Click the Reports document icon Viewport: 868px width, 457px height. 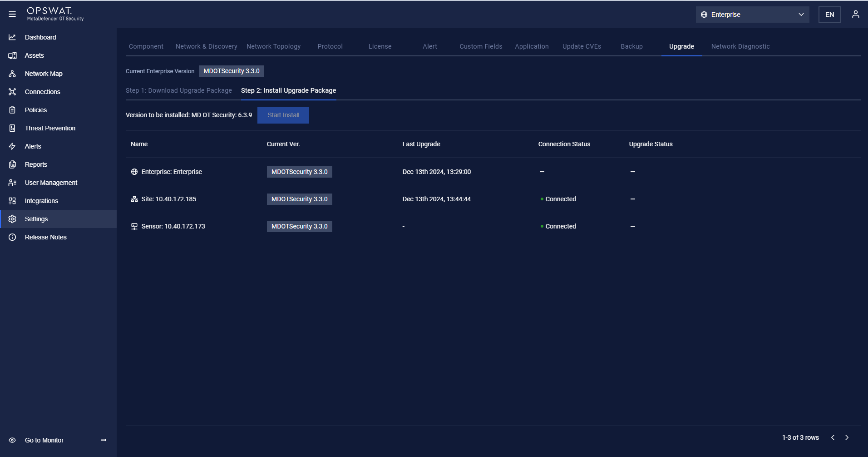(12, 164)
